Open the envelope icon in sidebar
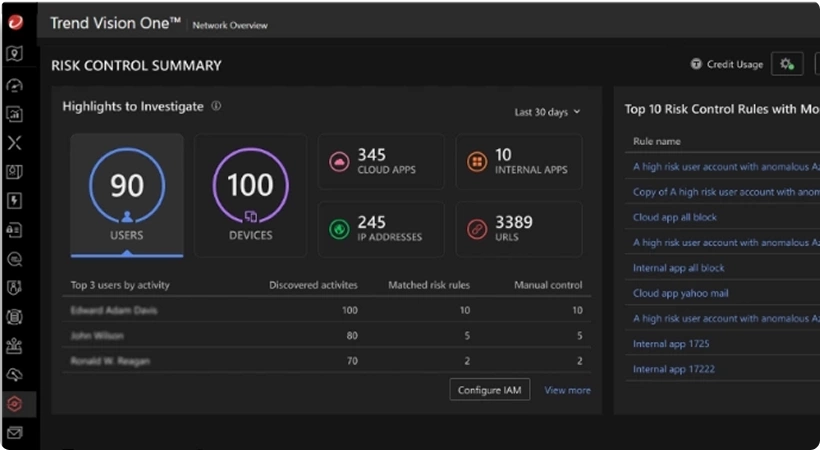 15,433
